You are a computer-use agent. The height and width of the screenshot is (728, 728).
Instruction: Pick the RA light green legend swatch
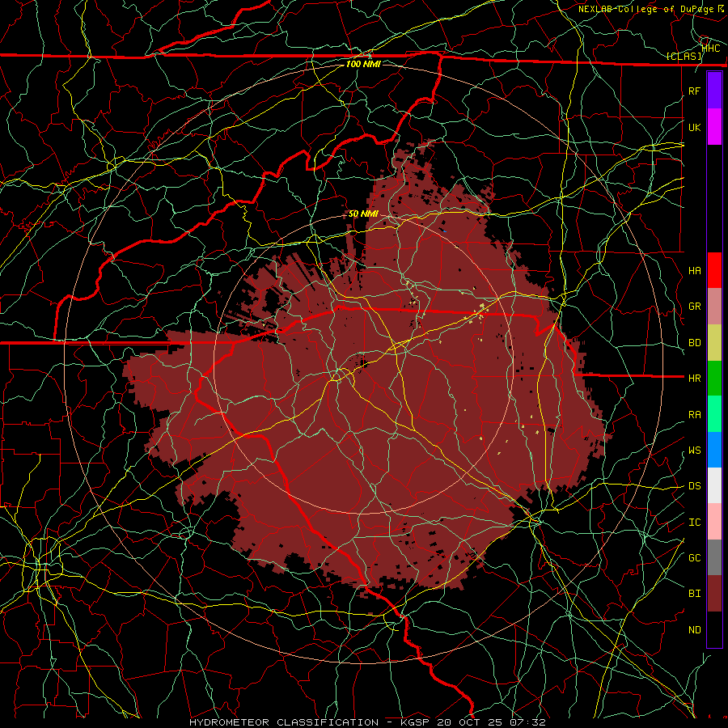714,414
